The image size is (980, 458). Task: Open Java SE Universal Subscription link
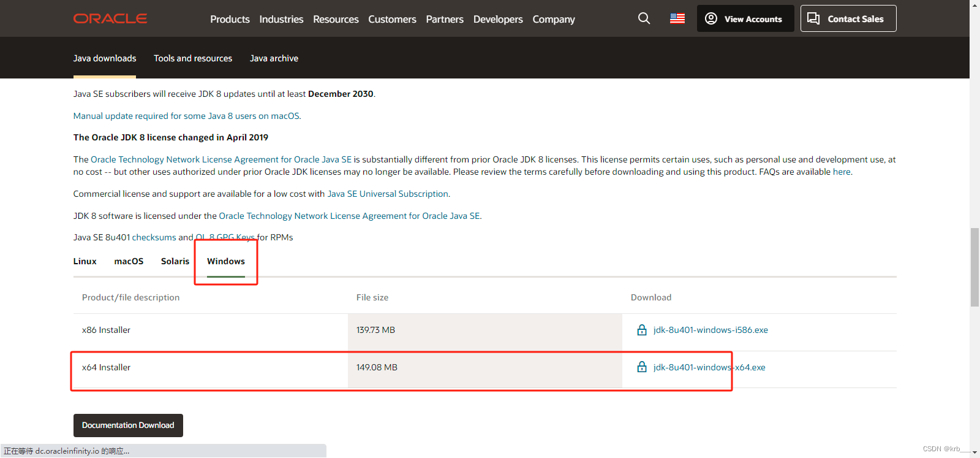click(x=388, y=194)
